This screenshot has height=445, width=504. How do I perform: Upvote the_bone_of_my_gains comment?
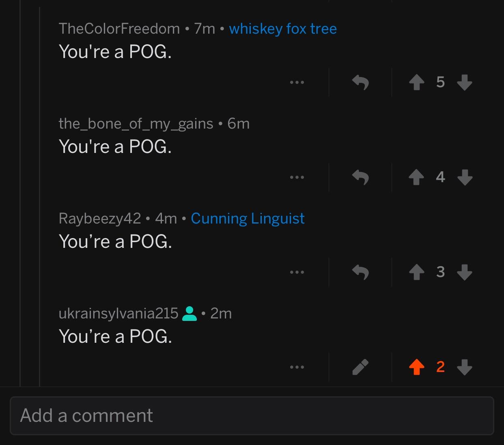pyautogui.click(x=416, y=177)
